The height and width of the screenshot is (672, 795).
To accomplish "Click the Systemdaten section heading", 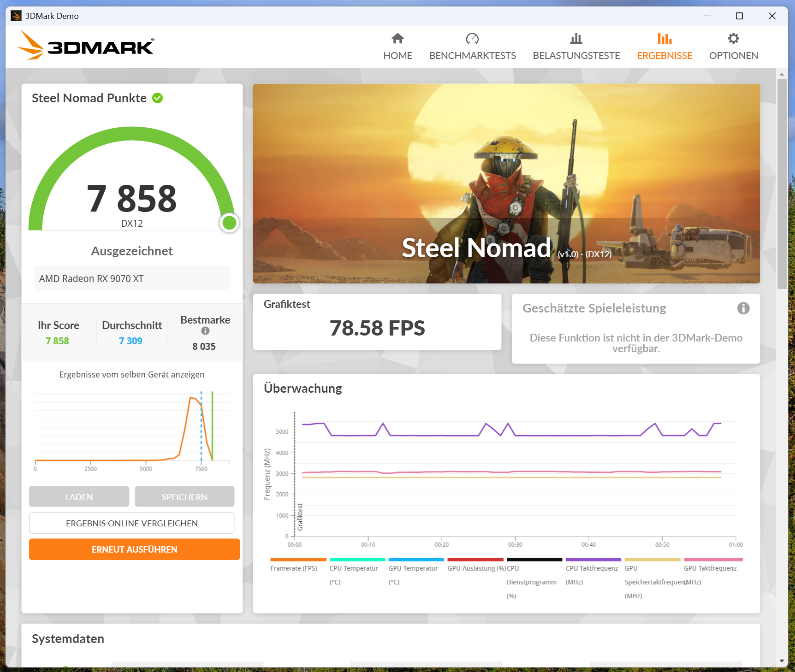I will click(x=68, y=638).
